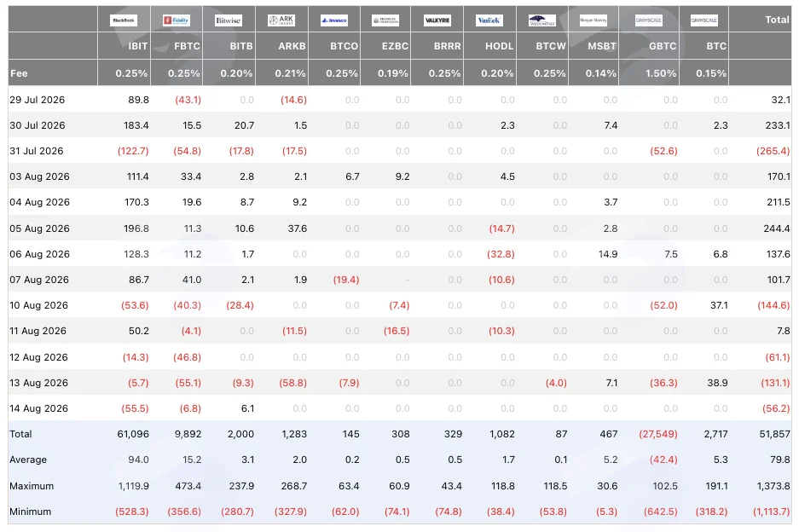Click the Minimum row label

tap(30, 512)
